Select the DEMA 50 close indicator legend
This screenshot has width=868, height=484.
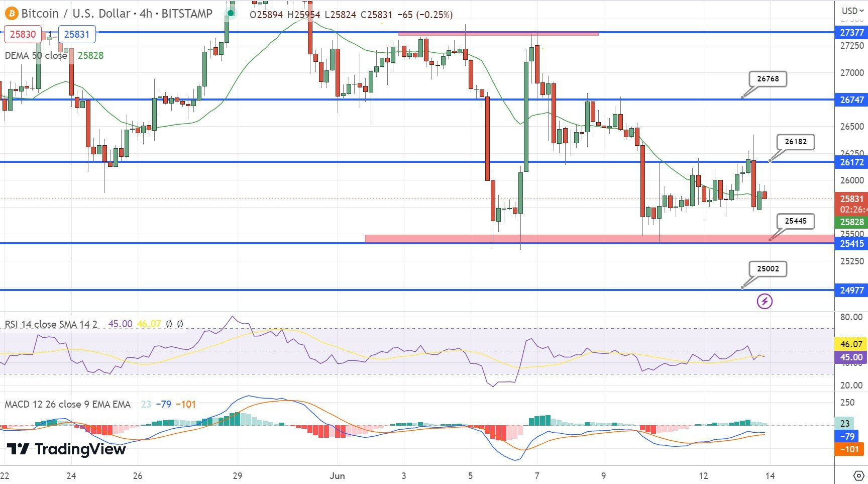(36, 55)
